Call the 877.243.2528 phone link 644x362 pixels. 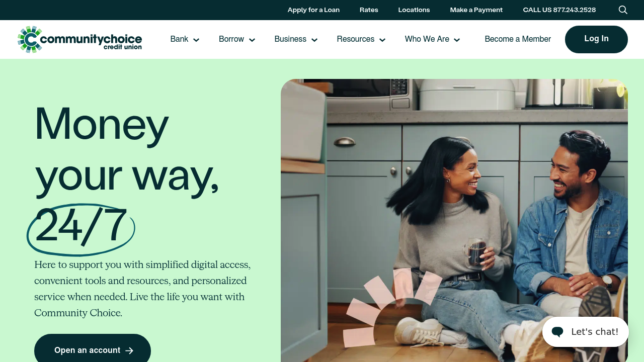[559, 10]
